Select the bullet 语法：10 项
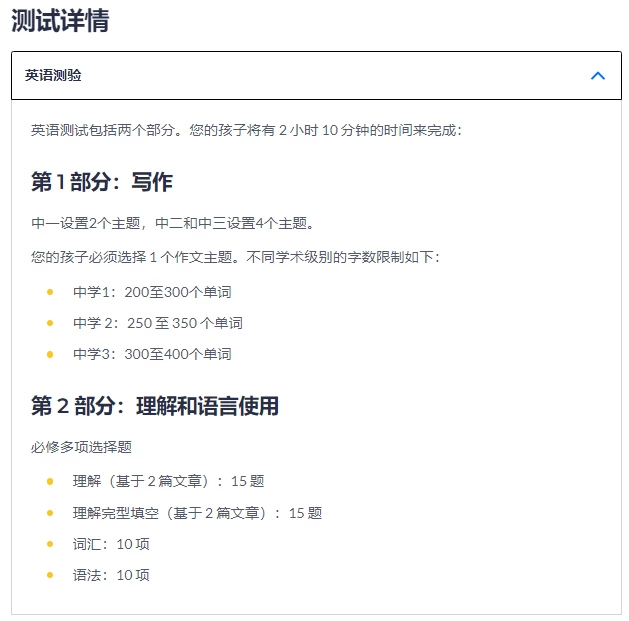 point(111,575)
